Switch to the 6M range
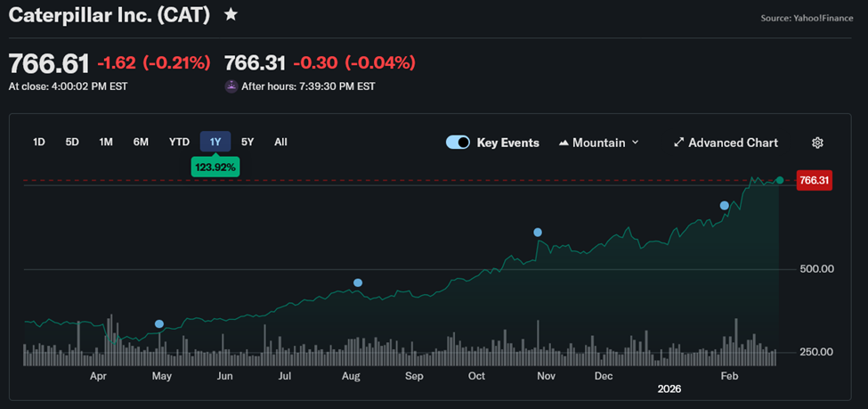Viewport: 868px width, 409px height. point(141,142)
